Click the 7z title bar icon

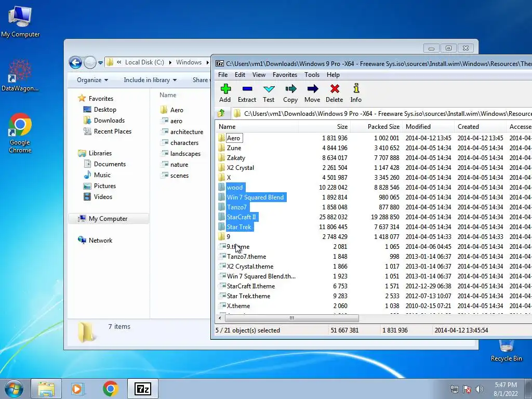(x=220, y=63)
